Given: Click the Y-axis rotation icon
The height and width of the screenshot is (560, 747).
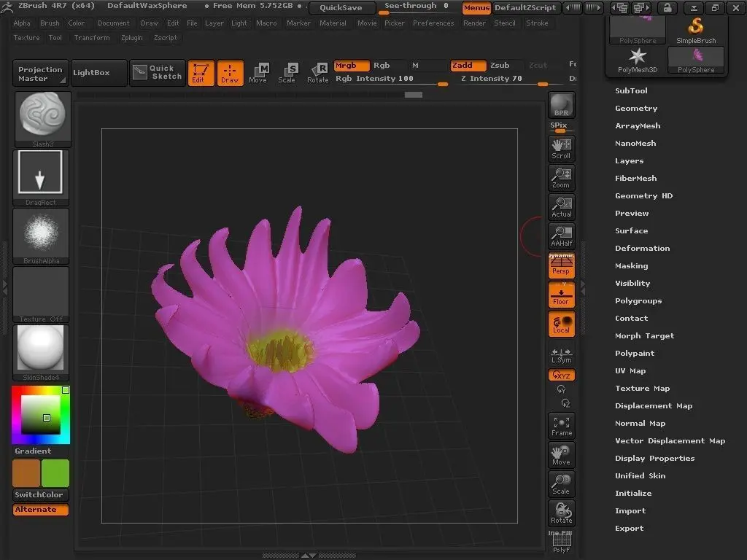Looking at the screenshot, I should pos(561,389).
